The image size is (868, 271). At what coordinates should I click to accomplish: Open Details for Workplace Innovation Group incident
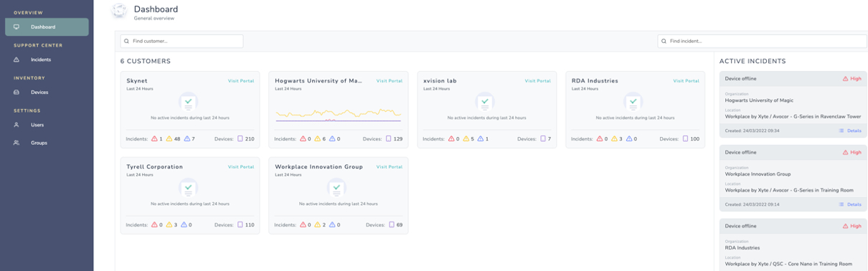pos(851,204)
